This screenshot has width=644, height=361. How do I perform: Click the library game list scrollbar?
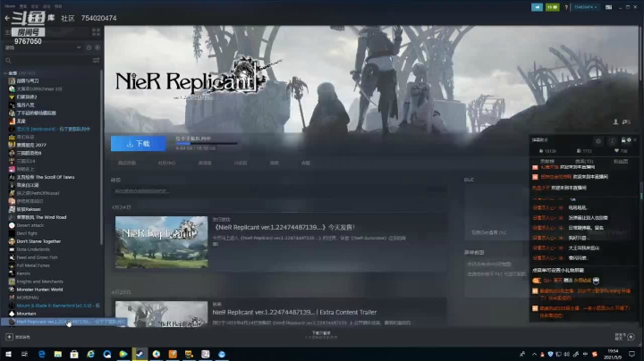pos(101,155)
